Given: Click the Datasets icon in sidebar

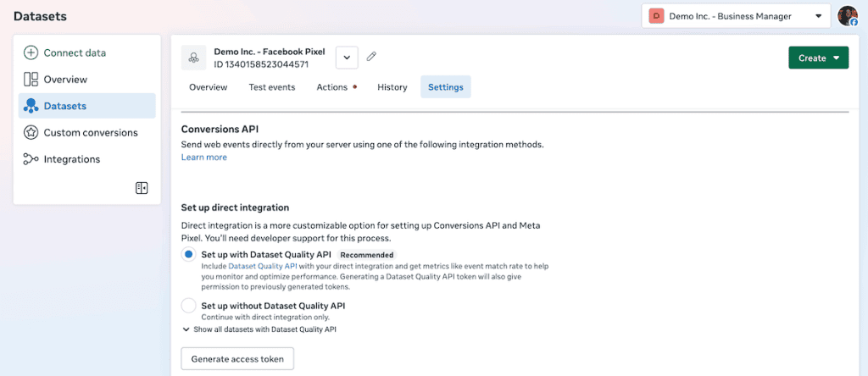Looking at the screenshot, I should (x=31, y=106).
